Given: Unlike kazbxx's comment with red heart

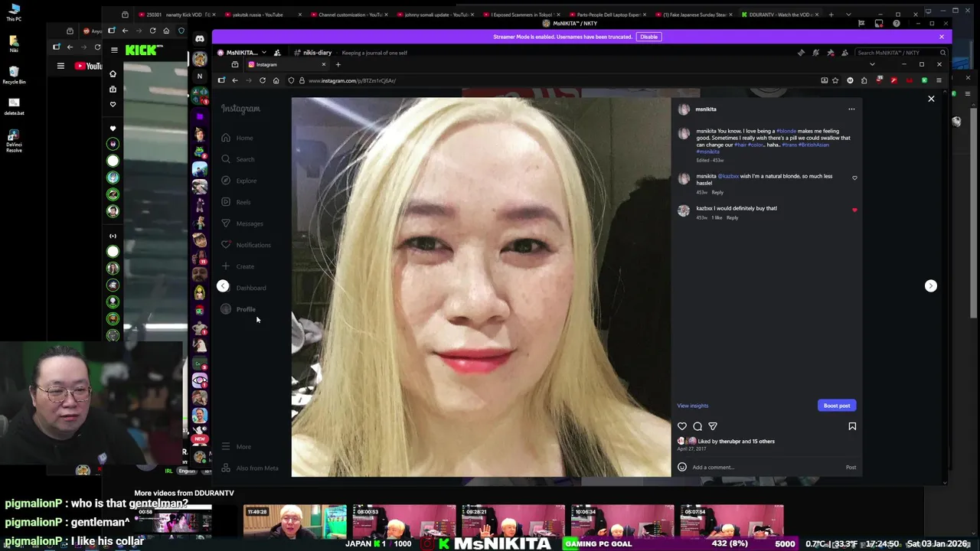Looking at the screenshot, I should (854, 210).
